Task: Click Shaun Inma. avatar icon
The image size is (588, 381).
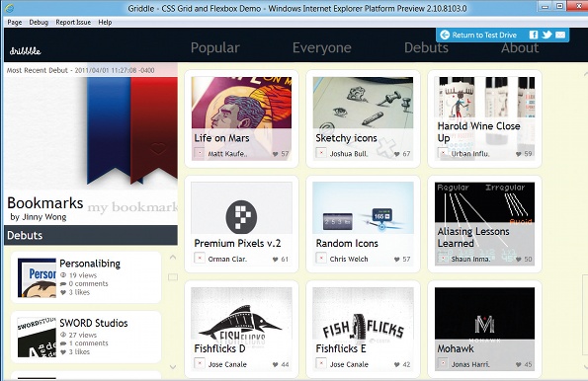Action: [x=443, y=259]
